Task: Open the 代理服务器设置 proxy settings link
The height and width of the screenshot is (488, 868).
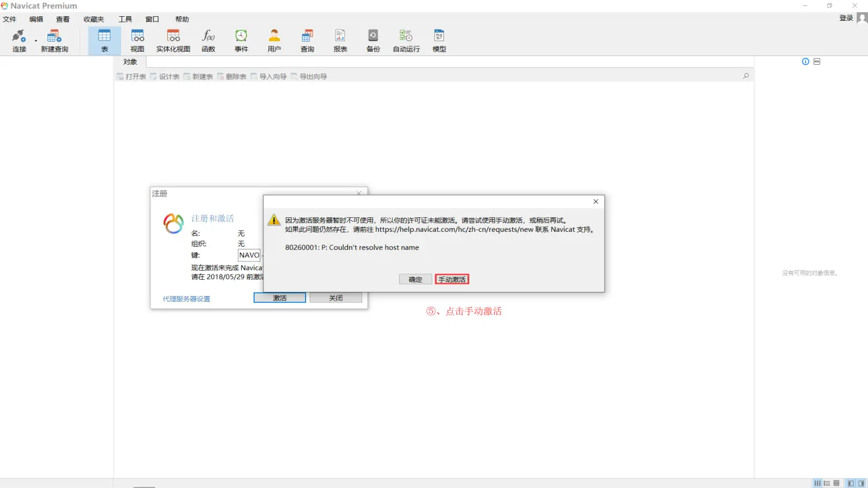Action: [x=186, y=299]
